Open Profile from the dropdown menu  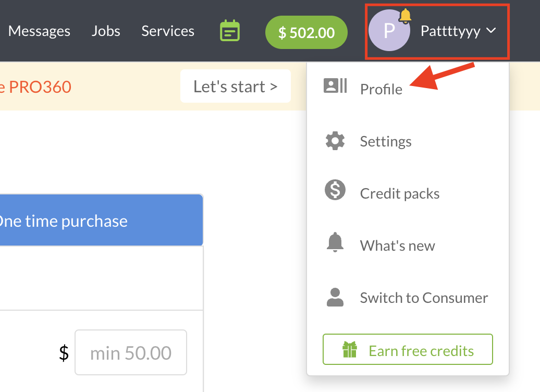(381, 89)
